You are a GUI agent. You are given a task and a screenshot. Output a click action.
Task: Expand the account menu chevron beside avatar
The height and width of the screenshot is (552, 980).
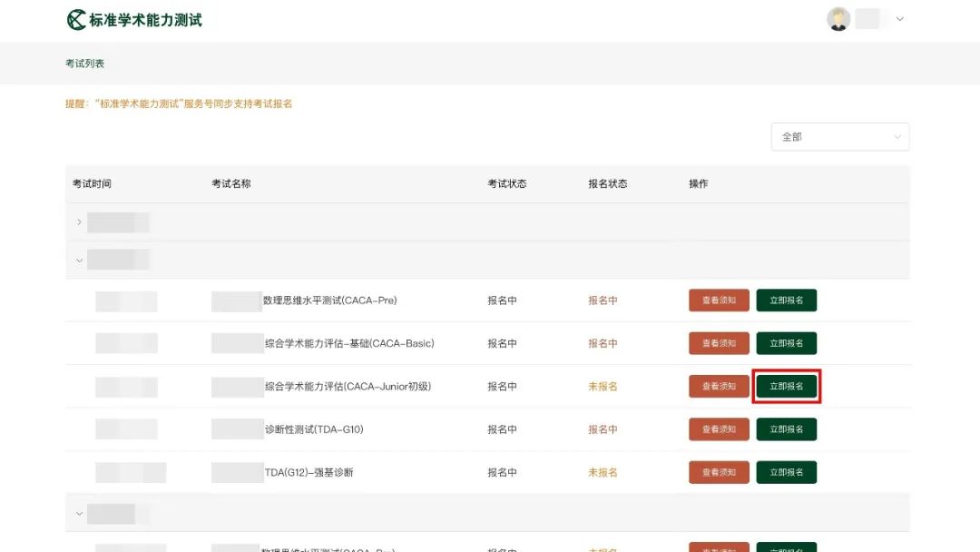899,19
